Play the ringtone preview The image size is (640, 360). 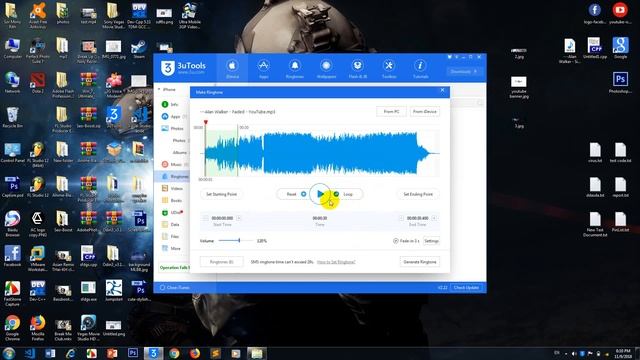pos(320,194)
